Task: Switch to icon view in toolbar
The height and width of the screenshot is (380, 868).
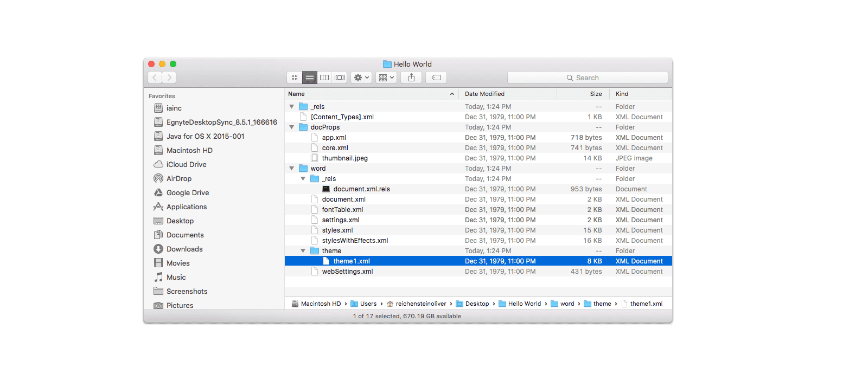Action: (x=295, y=78)
